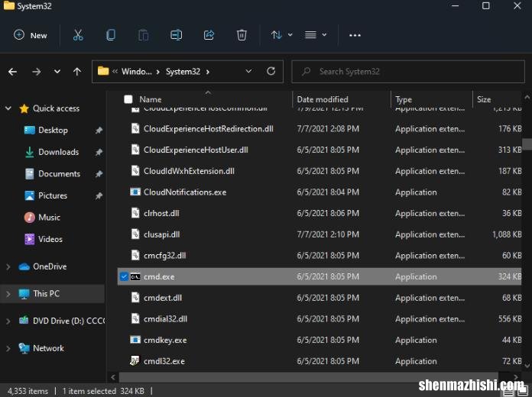The image size is (532, 397).
Task: Click the Delete trash can icon
Action: (242, 35)
